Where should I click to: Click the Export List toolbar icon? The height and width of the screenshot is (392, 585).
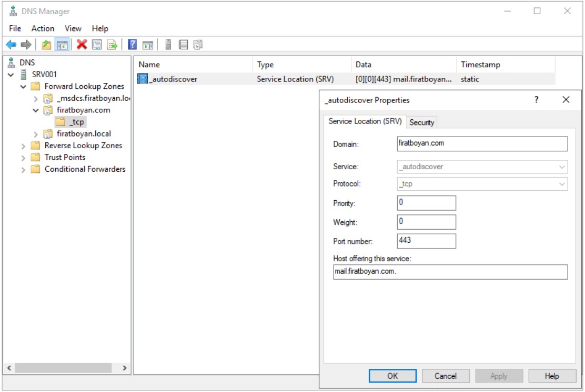pyautogui.click(x=112, y=45)
